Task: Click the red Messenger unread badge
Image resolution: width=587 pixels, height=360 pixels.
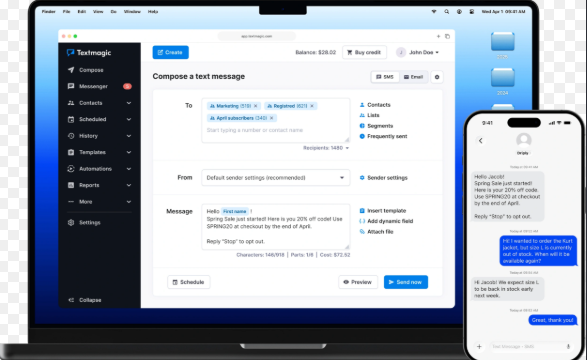Action: tap(127, 86)
